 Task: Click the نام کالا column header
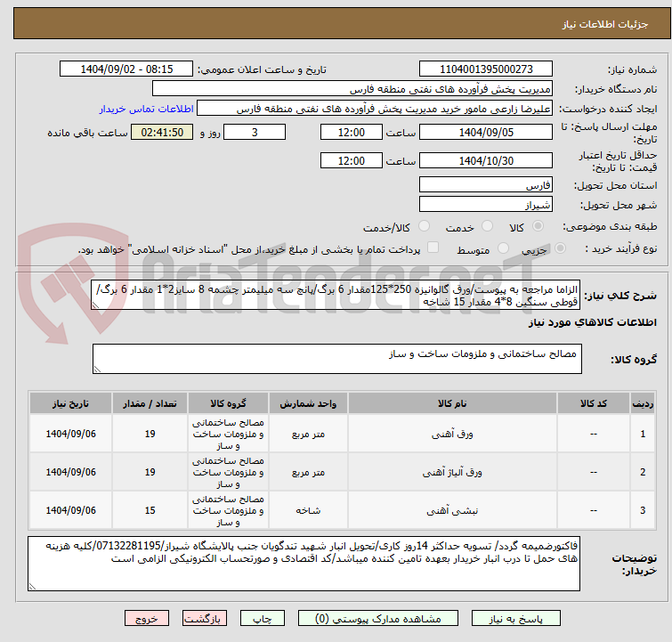[x=452, y=403]
